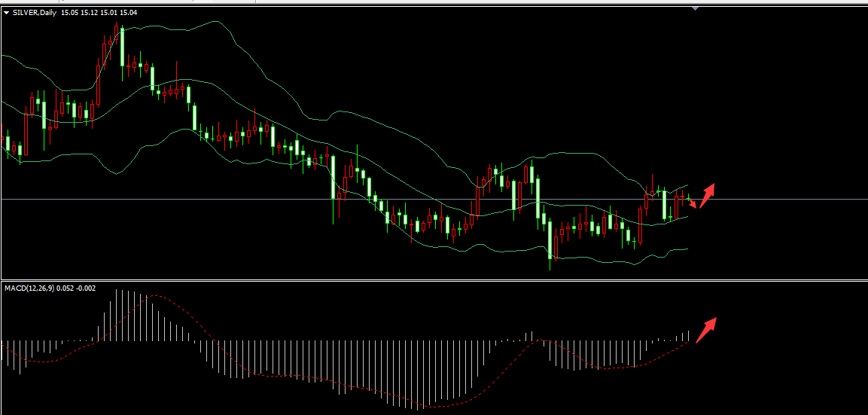
Task: Select the red dashed MACD signal line peak
Action: tap(156, 296)
